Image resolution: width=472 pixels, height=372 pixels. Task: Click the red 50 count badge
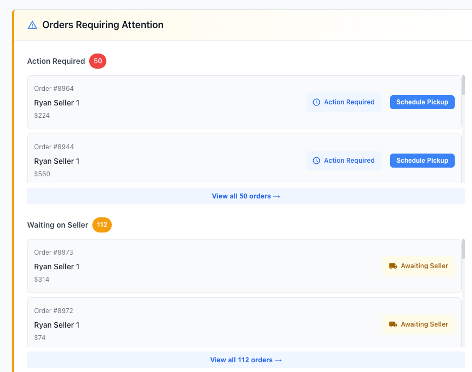coord(98,61)
